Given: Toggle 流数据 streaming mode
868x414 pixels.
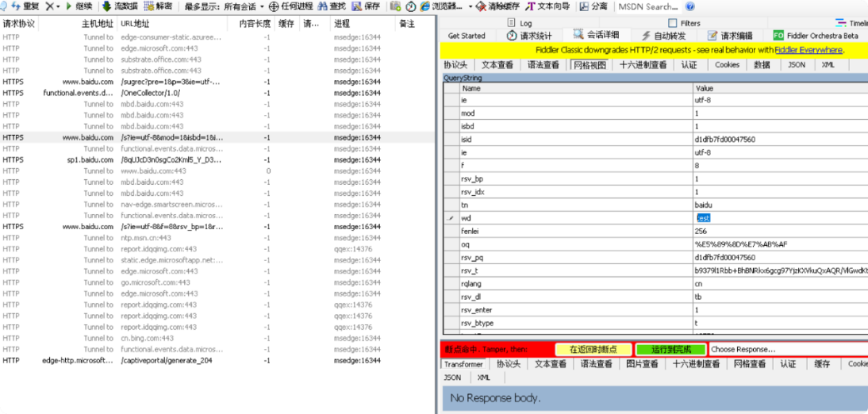Looking at the screenshot, I should [x=119, y=6].
